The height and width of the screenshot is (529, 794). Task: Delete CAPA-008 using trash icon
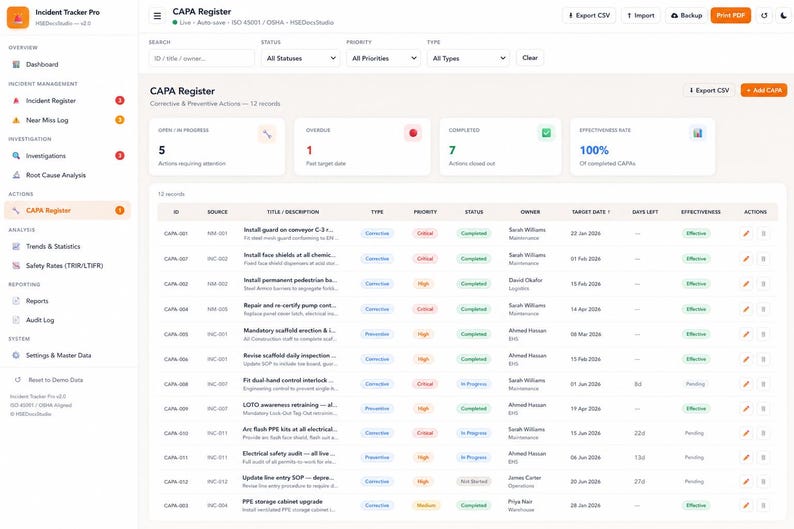[764, 384]
